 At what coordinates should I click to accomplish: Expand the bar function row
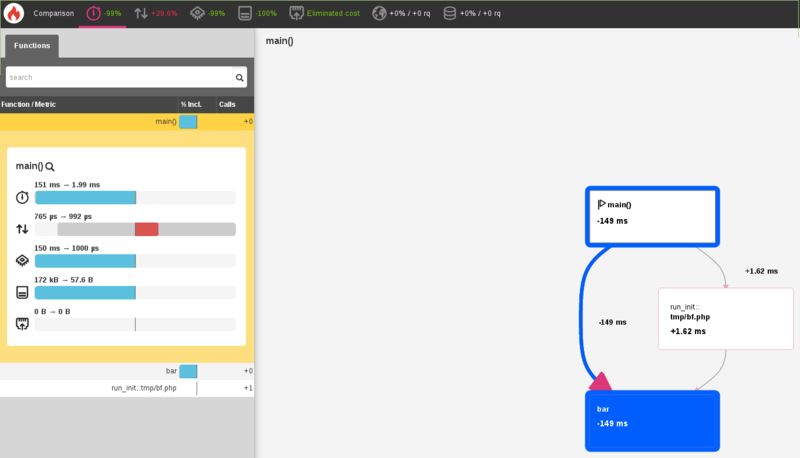tap(127, 371)
